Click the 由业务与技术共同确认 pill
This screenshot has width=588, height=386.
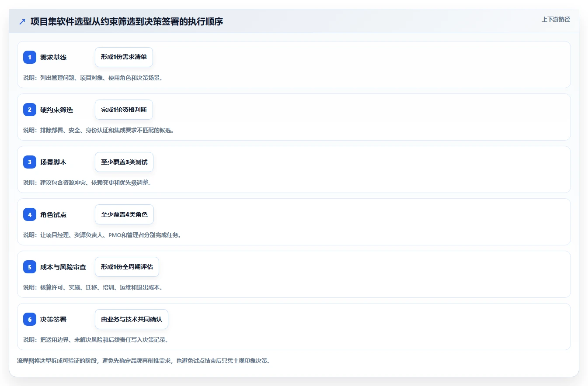click(x=132, y=319)
